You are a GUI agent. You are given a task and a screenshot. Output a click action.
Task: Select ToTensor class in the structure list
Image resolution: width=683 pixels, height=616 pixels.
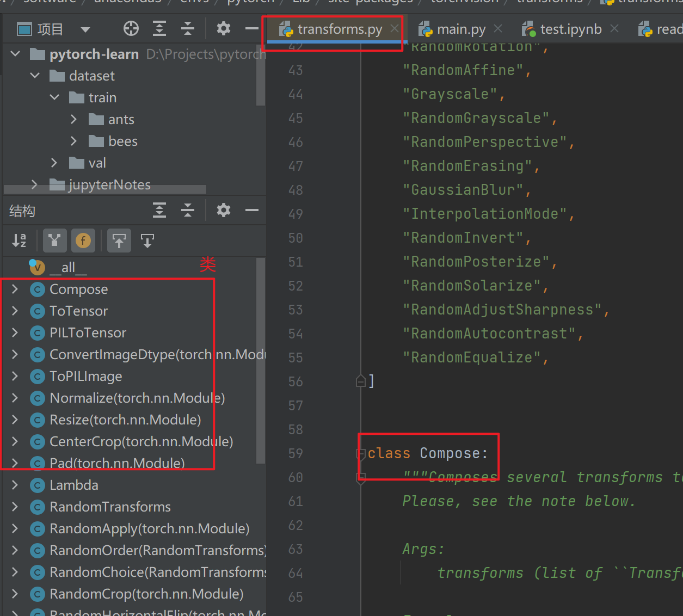(x=78, y=311)
